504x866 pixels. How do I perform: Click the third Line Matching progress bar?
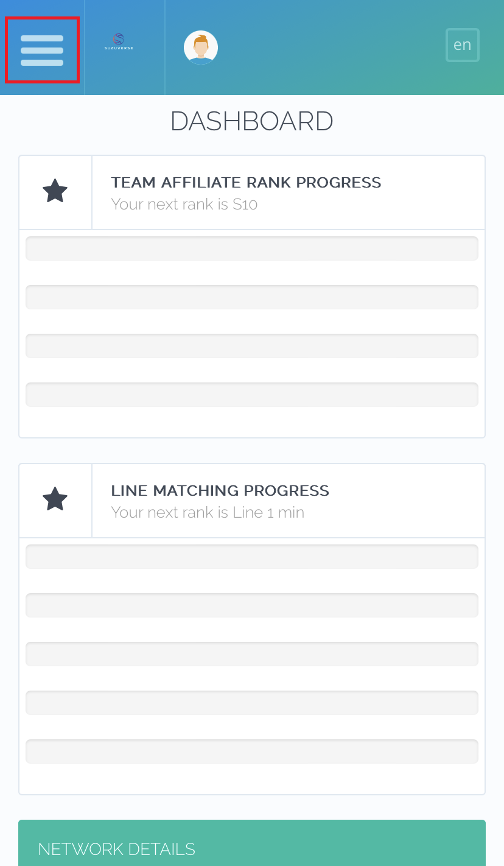252,654
